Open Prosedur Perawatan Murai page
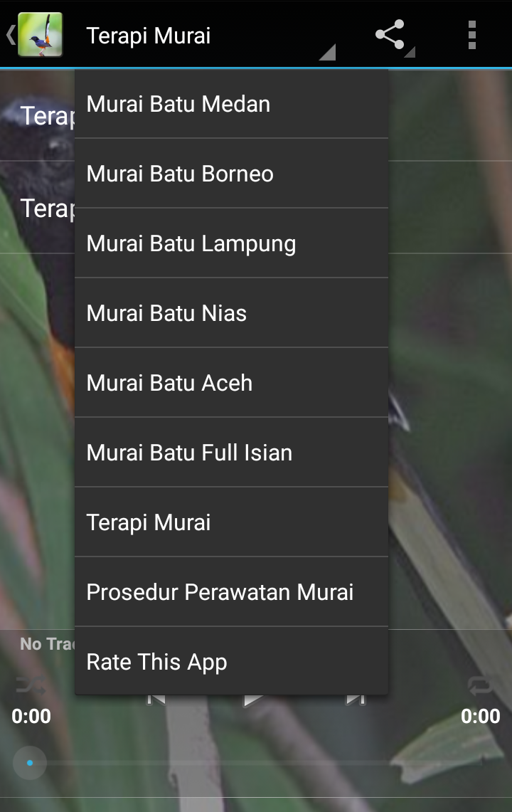512x812 pixels. pyautogui.click(x=231, y=592)
